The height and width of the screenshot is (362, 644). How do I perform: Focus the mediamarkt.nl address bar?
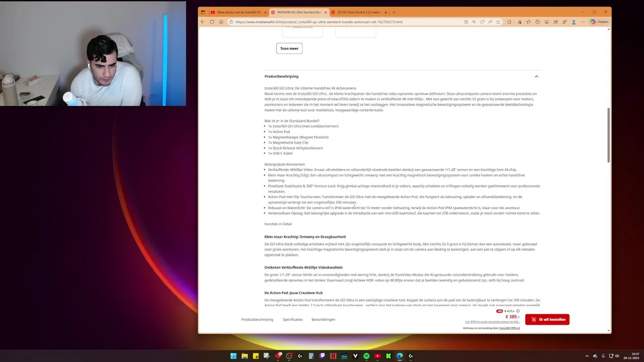click(347, 22)
